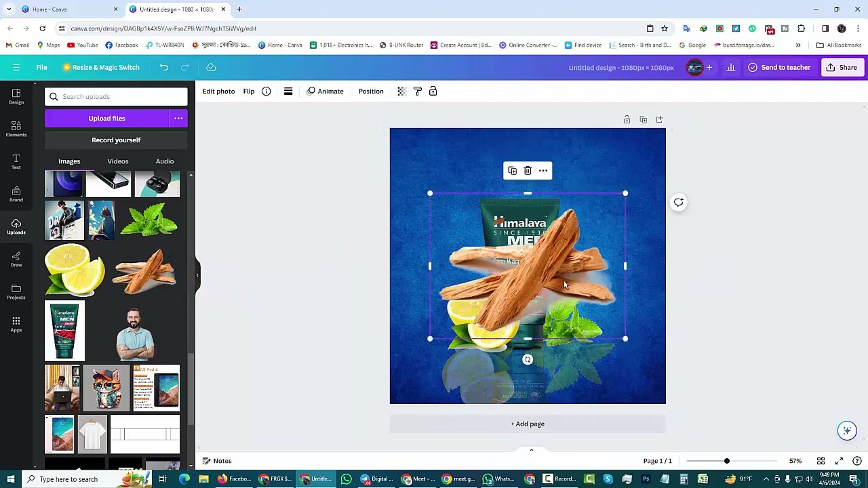Switch to the Videos tab
Image resolution: width=868 pixels, height=488 pixels.
(118, 161)
